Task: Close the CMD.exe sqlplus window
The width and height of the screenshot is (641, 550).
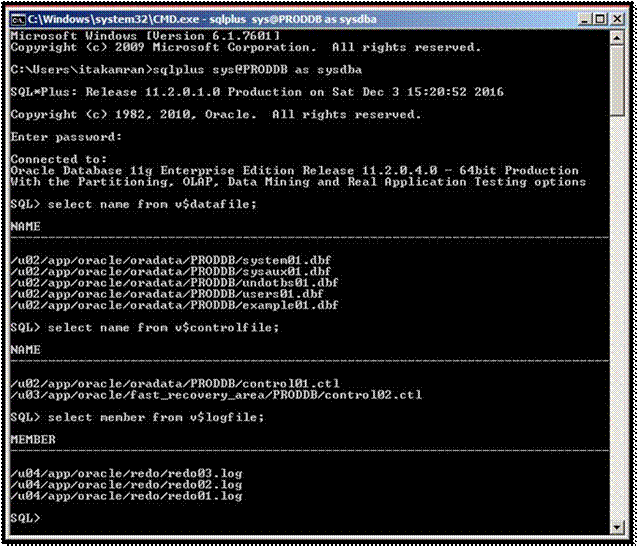Action: [617, 19]
